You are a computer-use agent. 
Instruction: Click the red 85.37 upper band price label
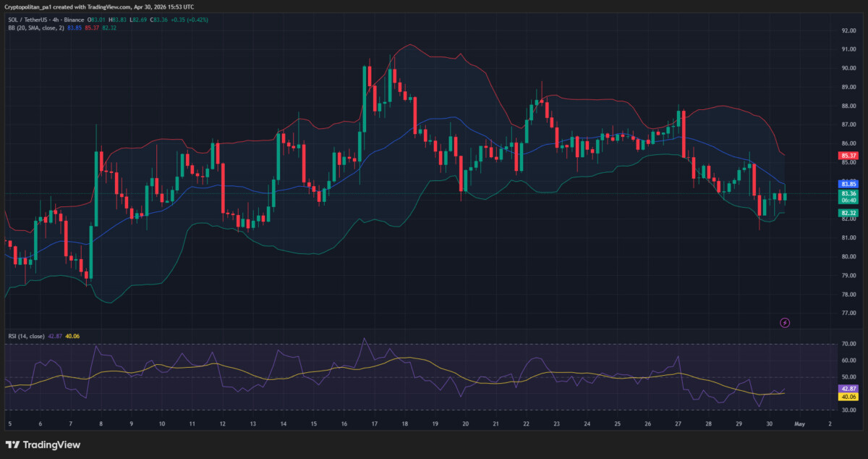coord(848,156)
